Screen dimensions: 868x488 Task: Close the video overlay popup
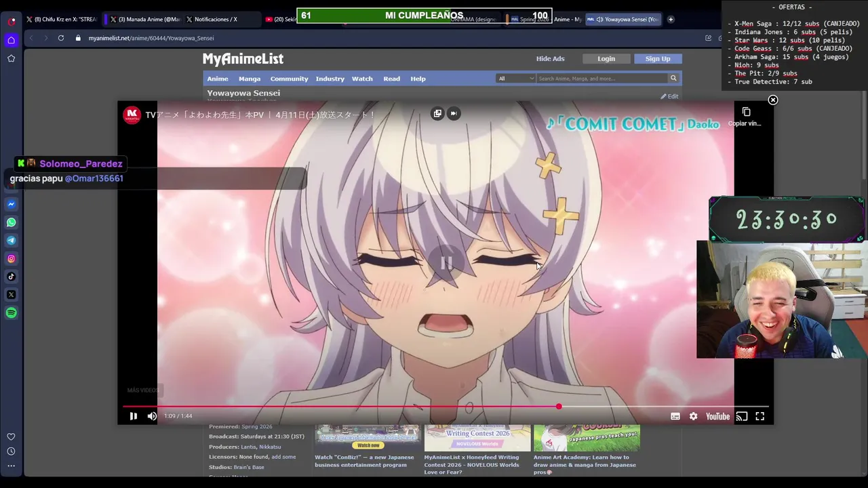tap(772, 100)
